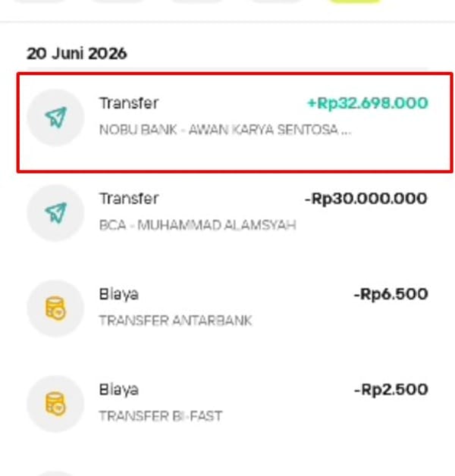Tap the partially visible icon at list bottom
The image size is (455, 476).
click(x=55, y=474)
